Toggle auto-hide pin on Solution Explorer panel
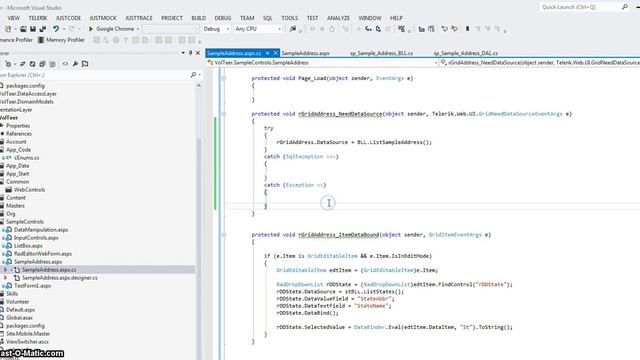Image resolution: width=640 pixels, height=360 pixels. click(190, 53)
